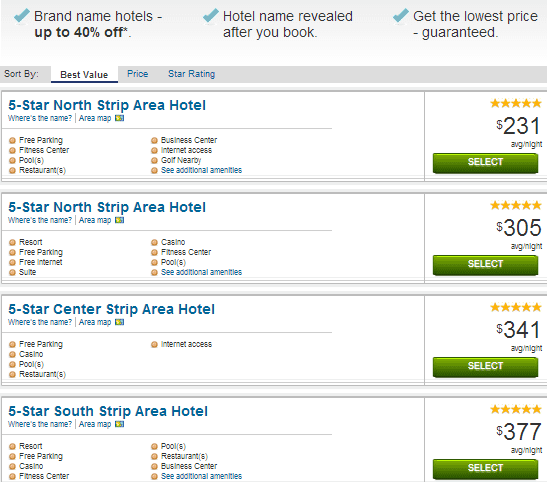Screen dimensions: 547x482
Task: Select the $231 North Strip hotel
Action: [x=485, y=163]
